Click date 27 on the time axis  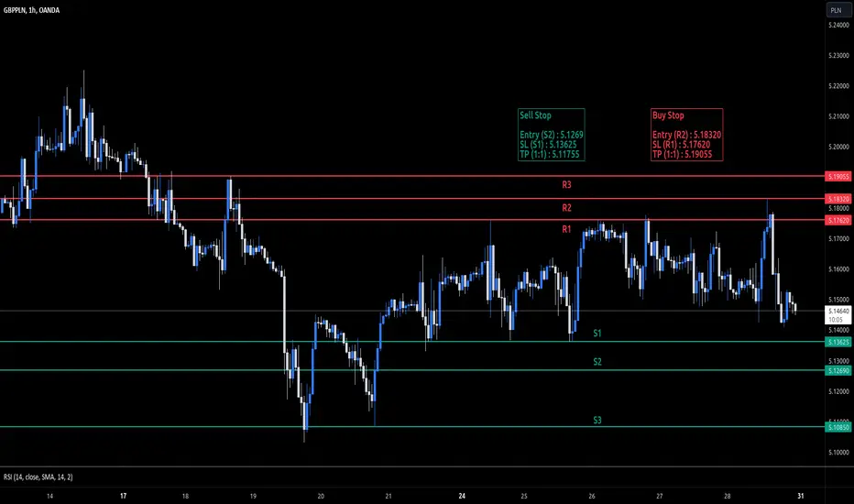659,496
